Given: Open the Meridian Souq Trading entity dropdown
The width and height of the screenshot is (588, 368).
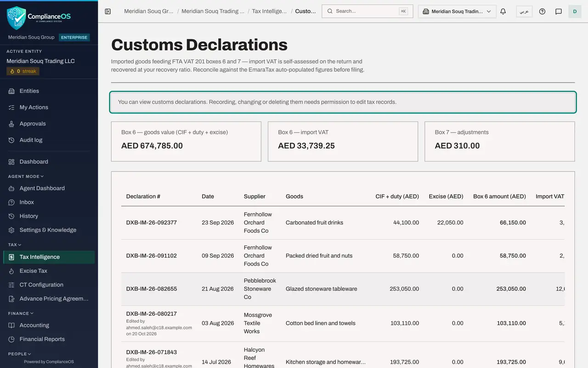Looking at the screenshot, I should (457, 11).
